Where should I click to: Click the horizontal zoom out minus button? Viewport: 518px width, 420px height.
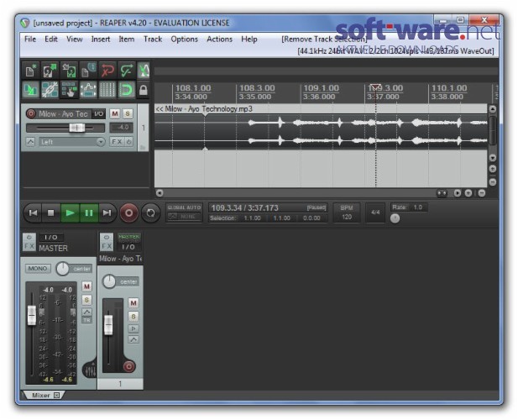coord(482,193)
